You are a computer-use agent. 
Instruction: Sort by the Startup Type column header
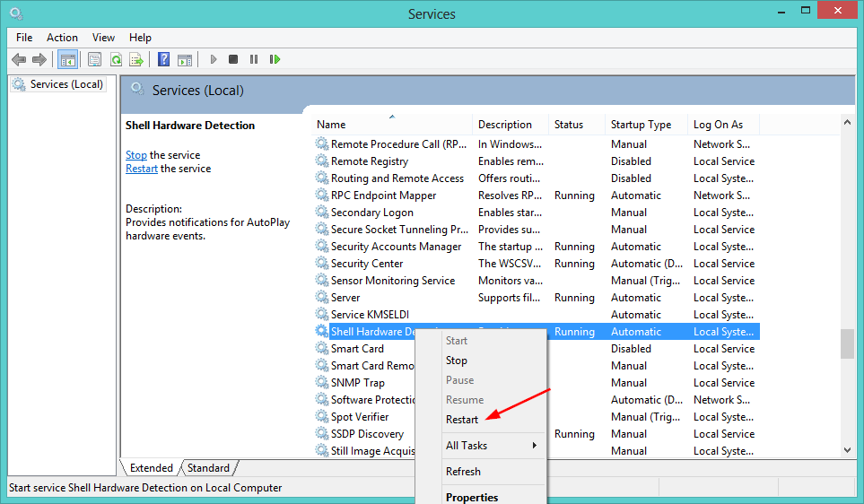tap(641, 125)
